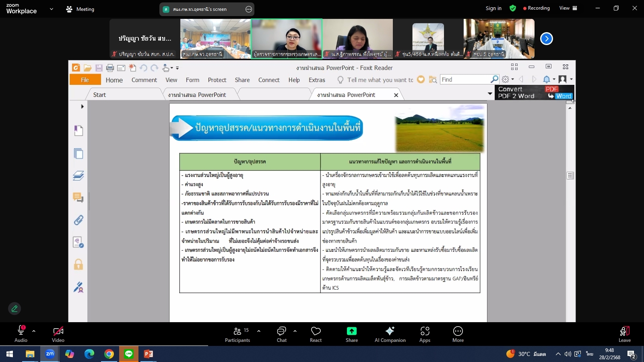Open LINE app from the taskbar

point(129,354)
